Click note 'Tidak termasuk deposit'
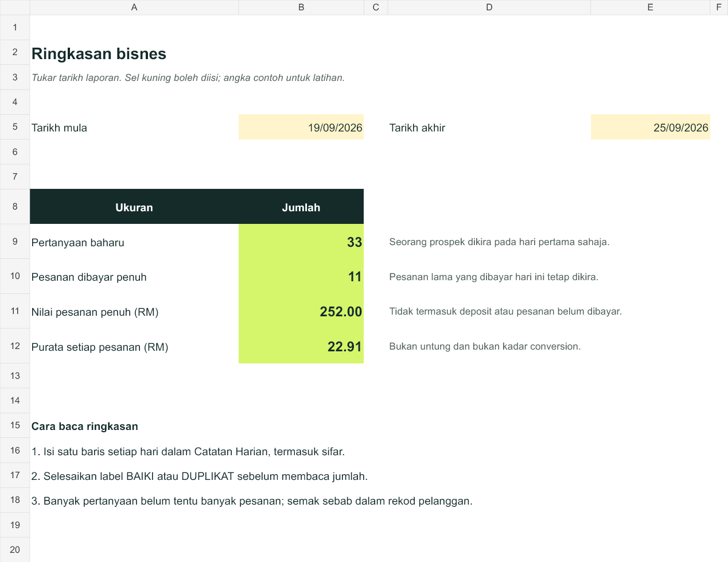The image size is (728, 562). [505, 312]
